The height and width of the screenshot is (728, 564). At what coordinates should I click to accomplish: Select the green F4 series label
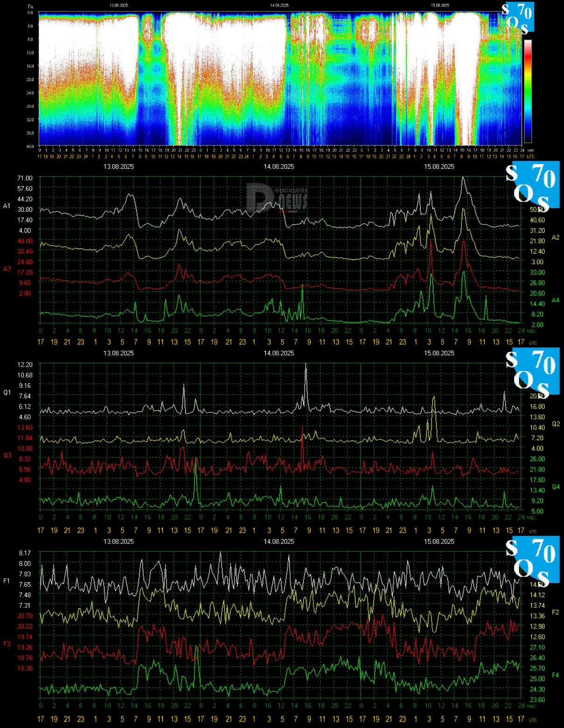pyautogui.click(x=555, y=675)
